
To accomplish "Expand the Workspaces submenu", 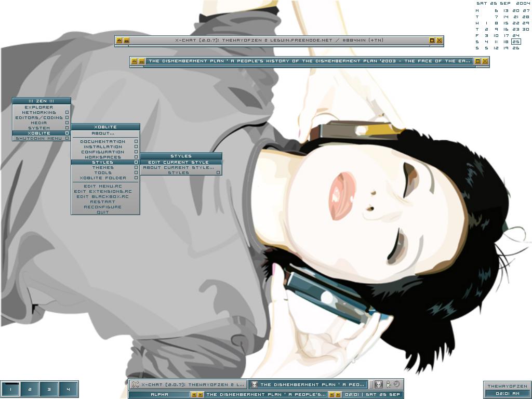I will point(105,157).
